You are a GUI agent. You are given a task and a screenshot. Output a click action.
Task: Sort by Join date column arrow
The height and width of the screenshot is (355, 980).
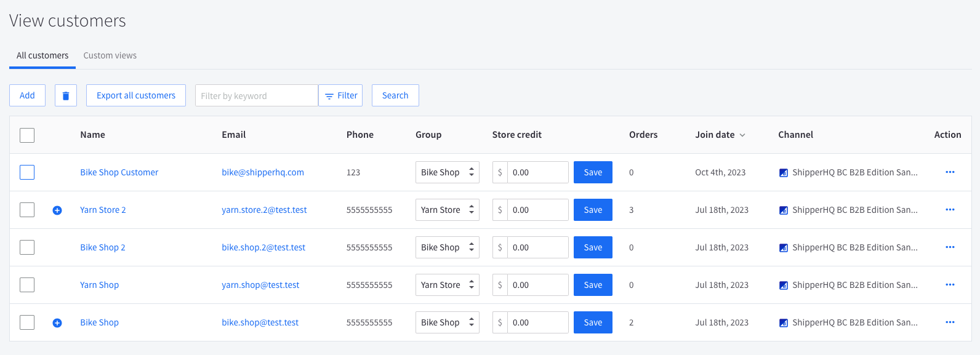[x=742, y=135]
